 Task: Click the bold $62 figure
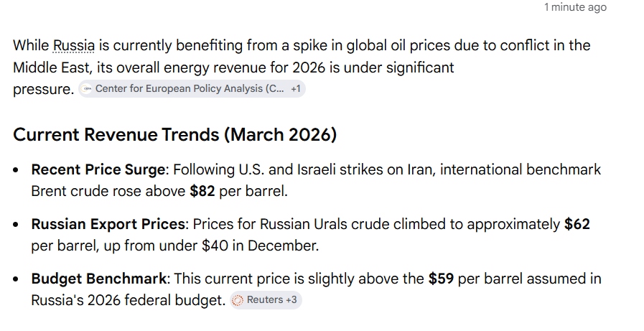[577, 224]
